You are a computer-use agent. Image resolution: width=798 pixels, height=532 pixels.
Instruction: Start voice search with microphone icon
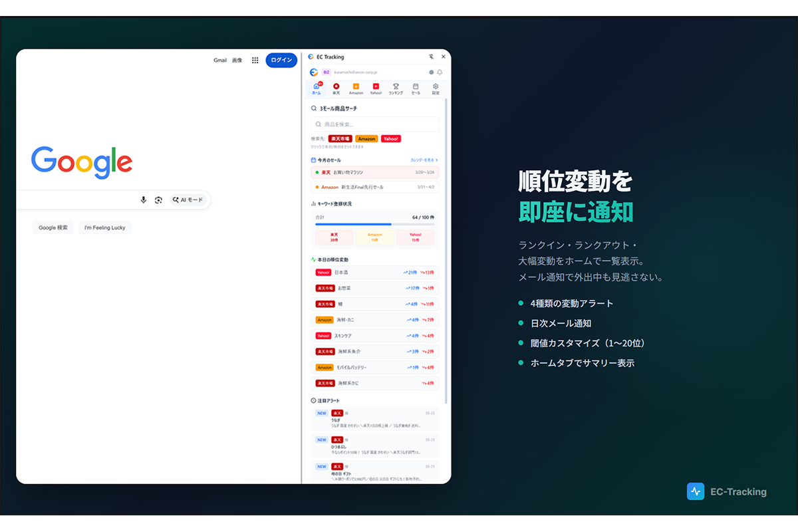(144, 200)
